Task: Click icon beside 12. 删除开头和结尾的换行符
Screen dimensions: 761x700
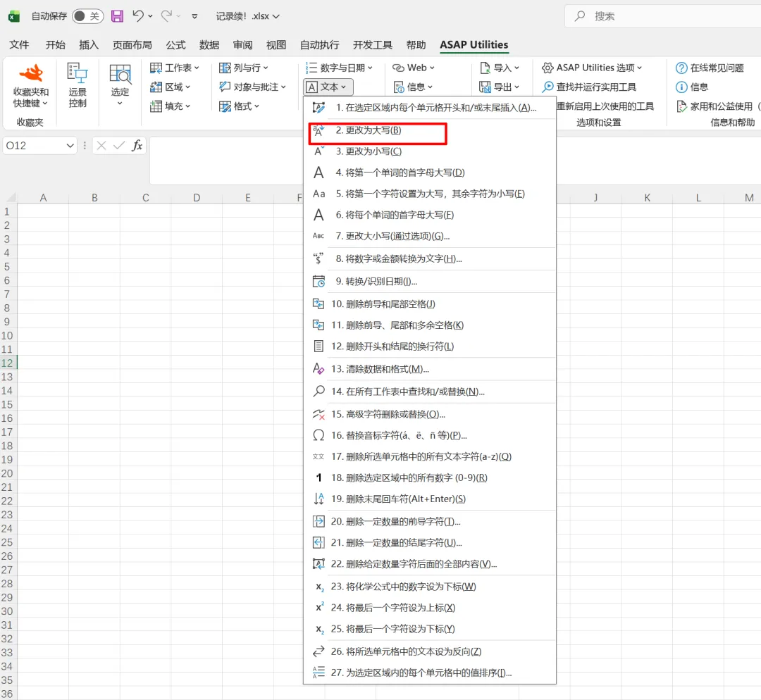Action: 318,346
